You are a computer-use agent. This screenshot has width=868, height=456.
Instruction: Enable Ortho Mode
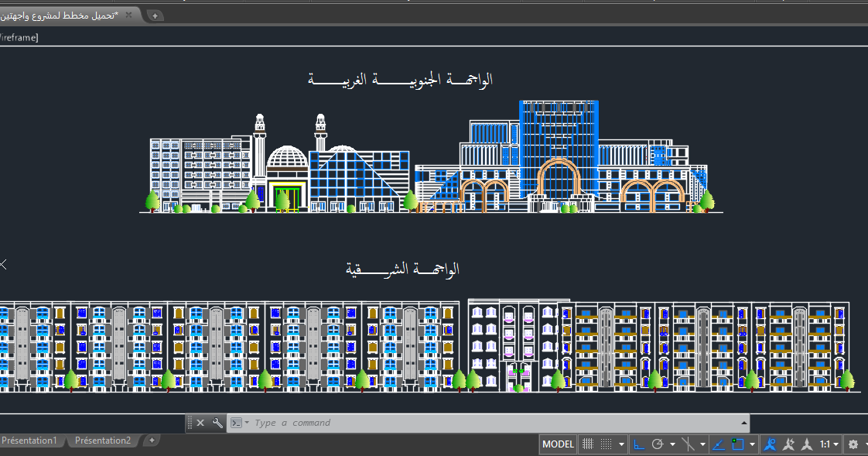[x=639, y=444]
